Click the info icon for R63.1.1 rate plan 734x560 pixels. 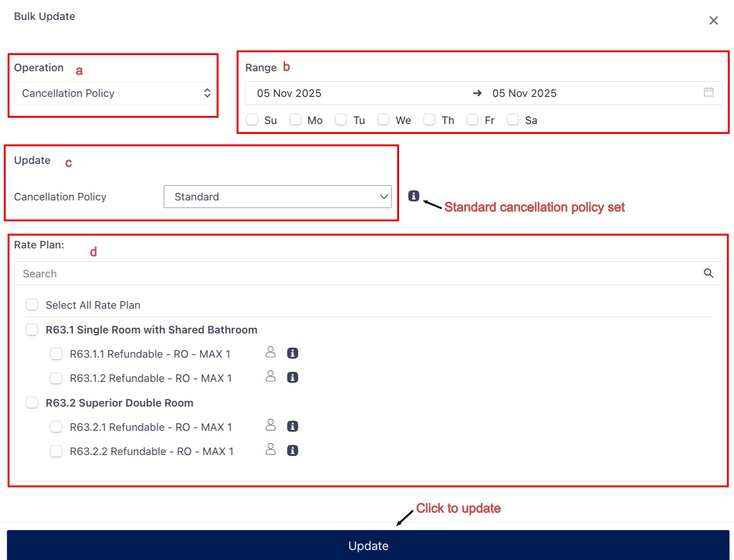292,353
